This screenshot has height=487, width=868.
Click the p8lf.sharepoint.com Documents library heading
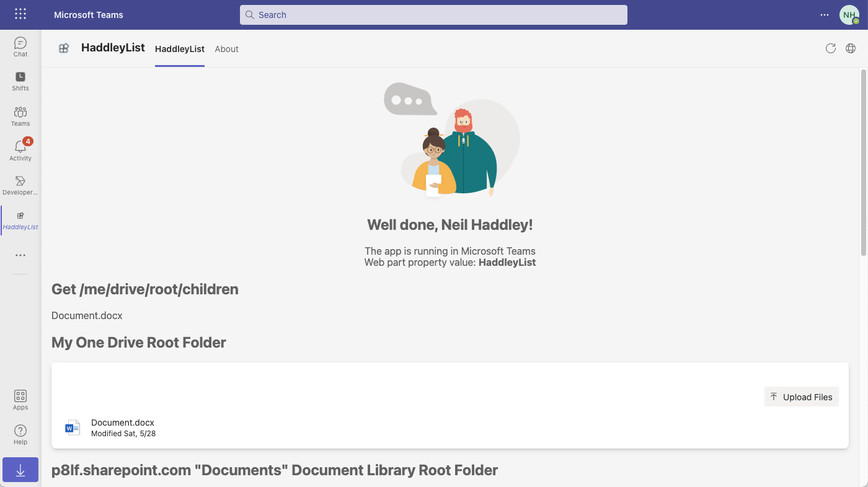275,470
